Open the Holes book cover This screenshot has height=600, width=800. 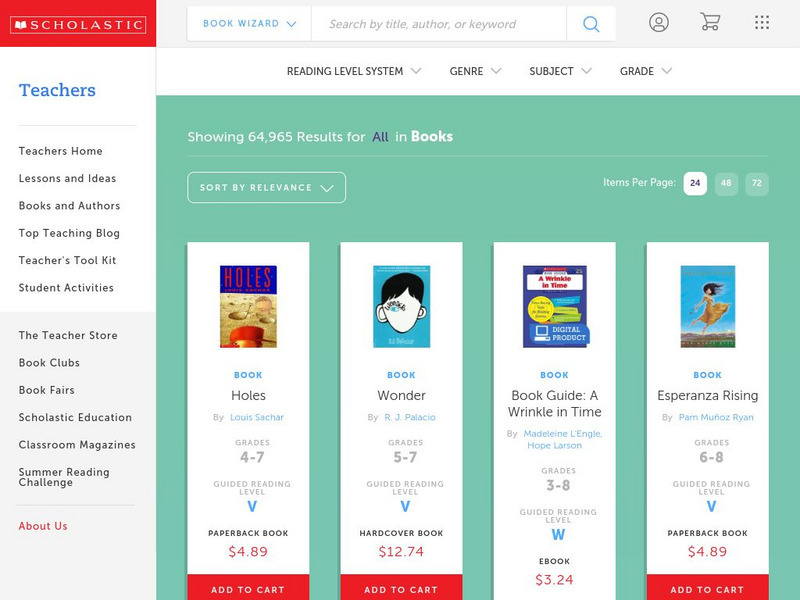coord(248,306)
